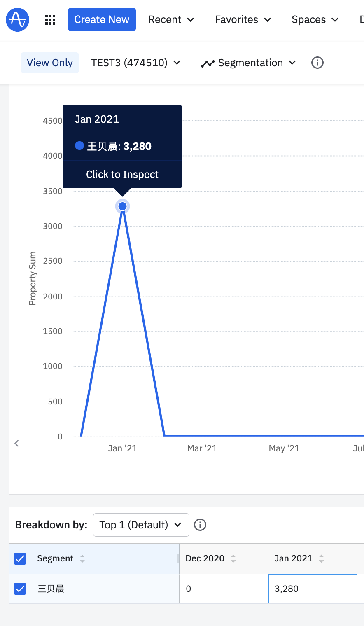Select the 0 cell under Dec 2020
The width and height of the screenshot is (364, 626).
click(224, 589)
